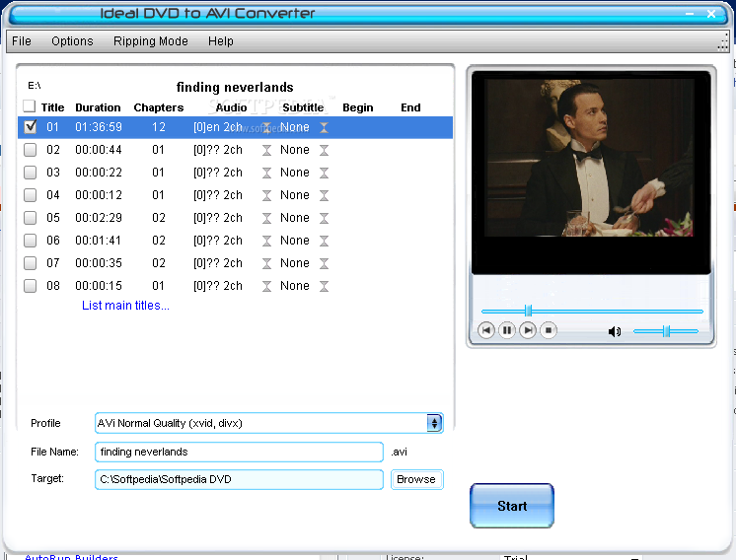736x560 pixels.
Task: Open subtitle selector for title 02
Action: 324,150
